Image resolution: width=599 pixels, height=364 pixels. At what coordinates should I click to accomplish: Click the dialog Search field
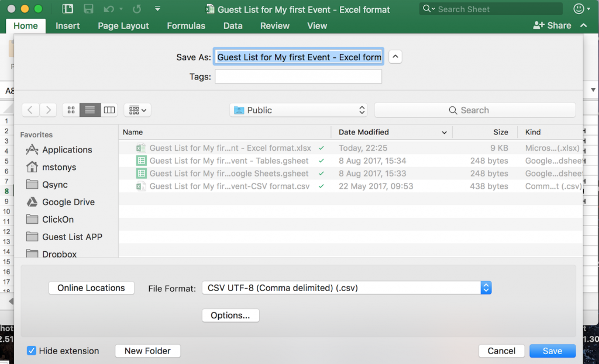pyautogui.click(x=475, y=110)
